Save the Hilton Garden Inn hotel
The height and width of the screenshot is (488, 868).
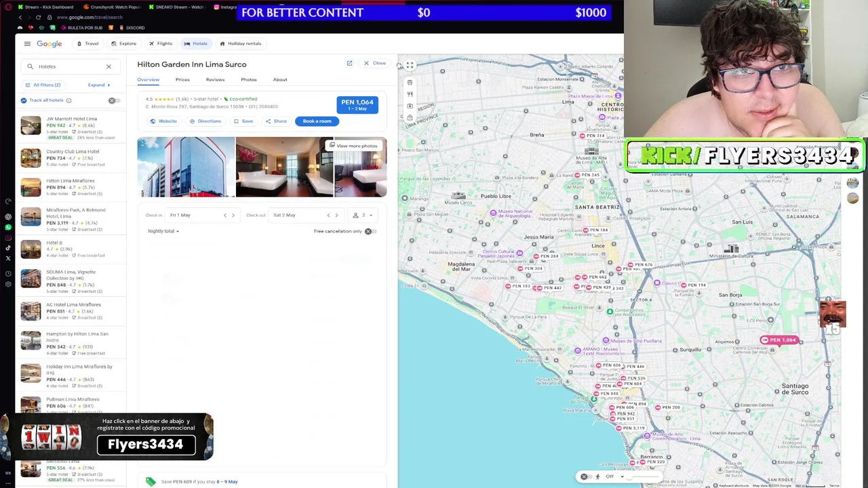click(243, 121)
